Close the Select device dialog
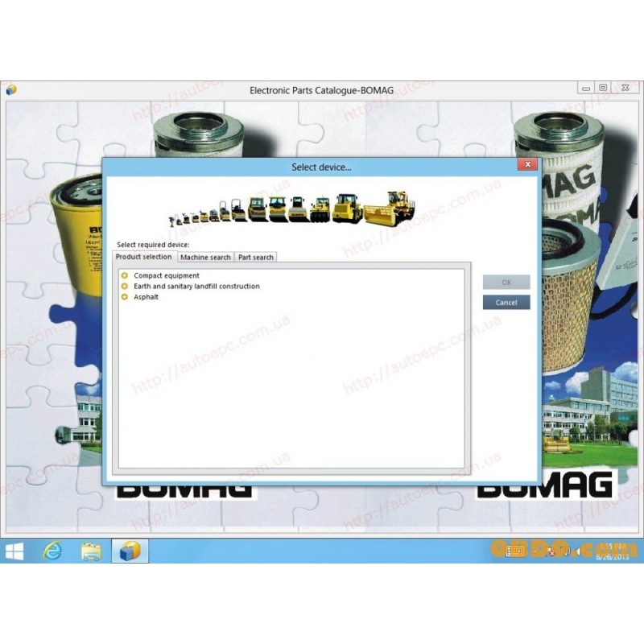Viewport: 644px width, 644px height. (x=528, y=164)
